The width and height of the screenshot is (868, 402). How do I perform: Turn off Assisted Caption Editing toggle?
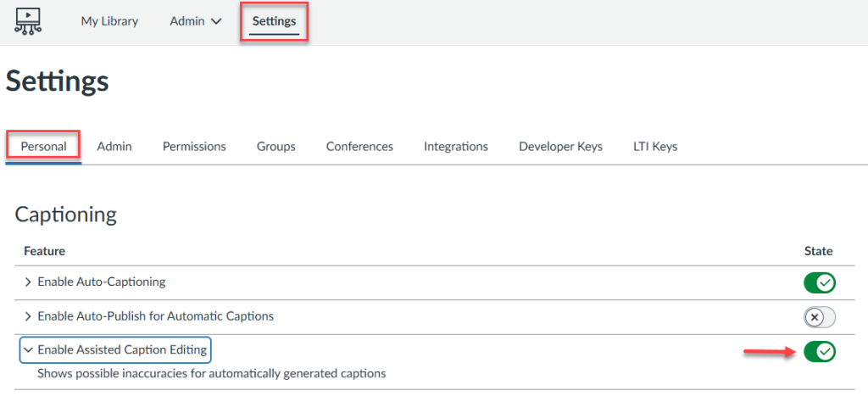click(x=819, y=351)
